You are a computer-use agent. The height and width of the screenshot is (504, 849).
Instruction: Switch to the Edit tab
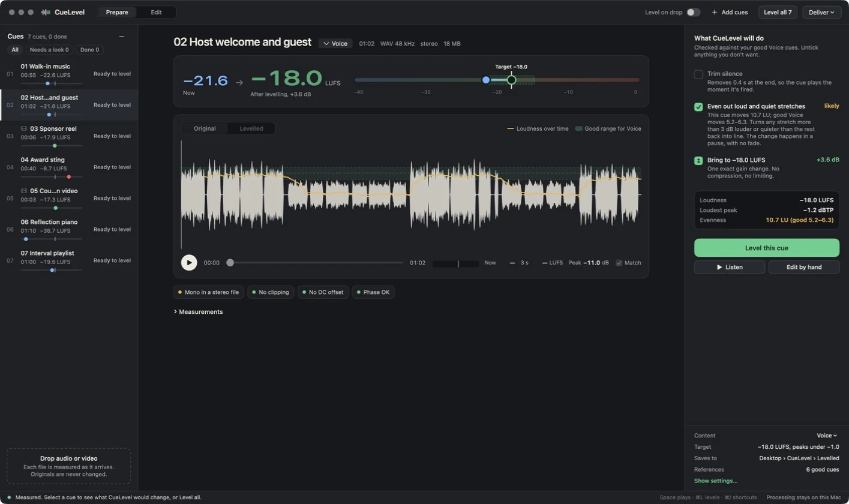click(156, 12)
